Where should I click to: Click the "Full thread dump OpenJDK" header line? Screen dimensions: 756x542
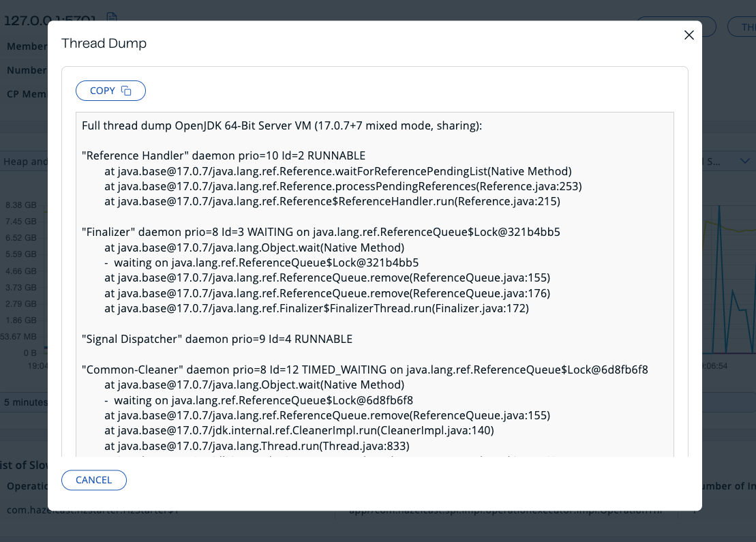pos(282,126)
